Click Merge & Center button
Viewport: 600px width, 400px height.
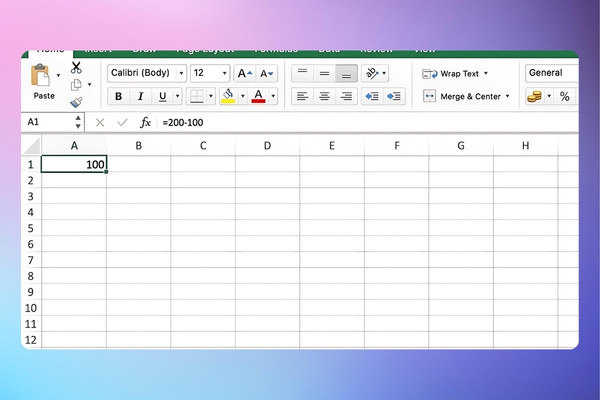click(462, 96)
